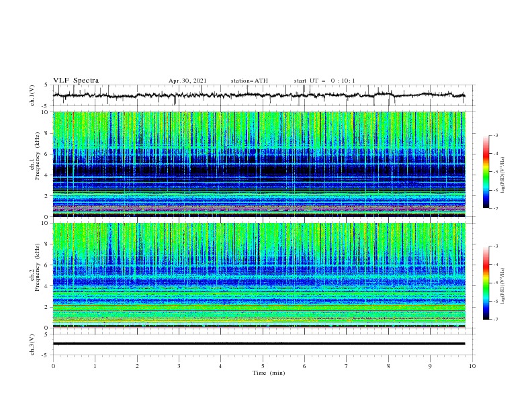The width and height of the screenshot is (532, 411).
Task: Click the '-3' value on ch.1 colorbar
Action: [x=495, y=135]
